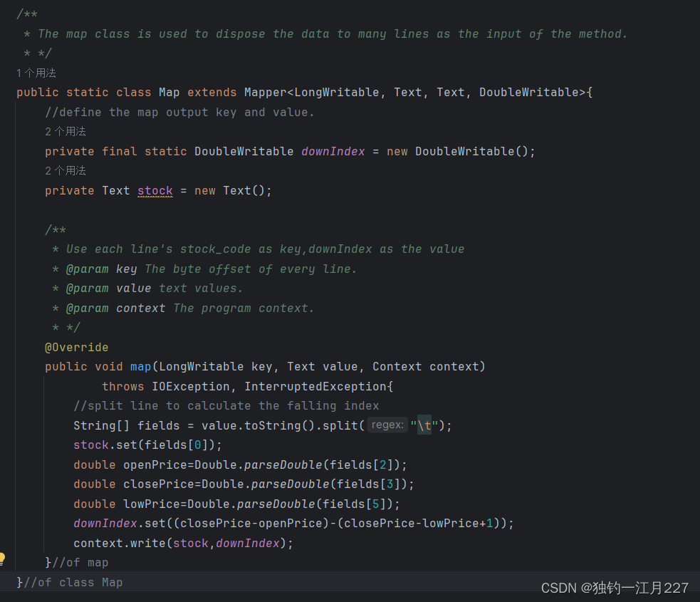Click the "\t" string literal
The image size is (700, 602).
424,425
